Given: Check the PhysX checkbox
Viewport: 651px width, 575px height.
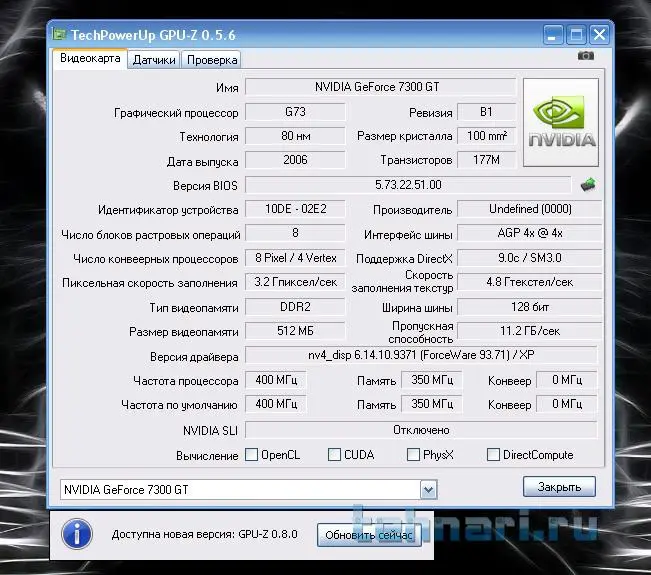Looking at the screenshot, I should coord(413,455).
